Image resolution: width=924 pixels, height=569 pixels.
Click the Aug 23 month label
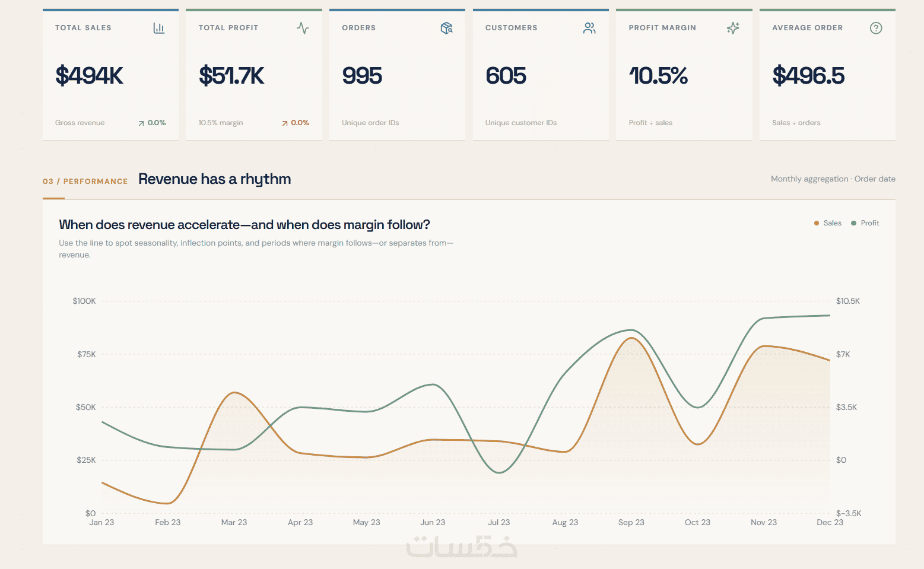point(565,522)
